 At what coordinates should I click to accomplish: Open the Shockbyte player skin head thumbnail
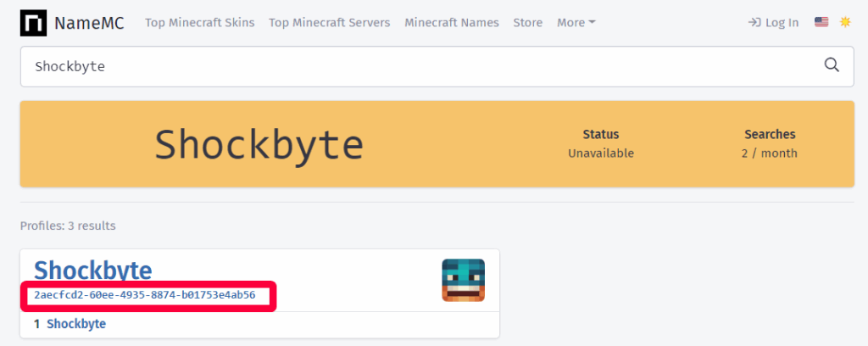[x=464, y=280]
